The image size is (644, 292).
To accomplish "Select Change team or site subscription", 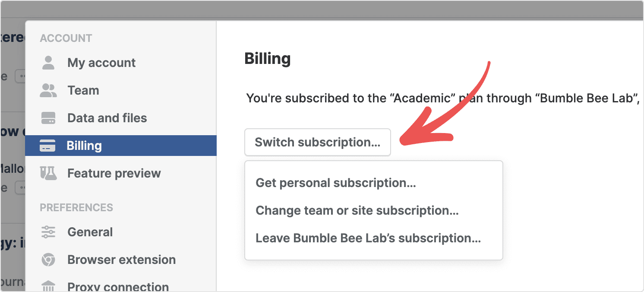I will (x=357, y=210).
